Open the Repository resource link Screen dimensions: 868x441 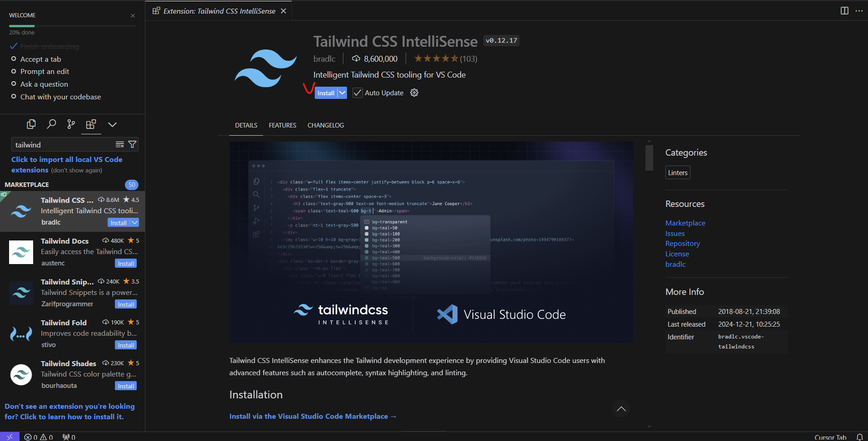click(x=683, y=244)
